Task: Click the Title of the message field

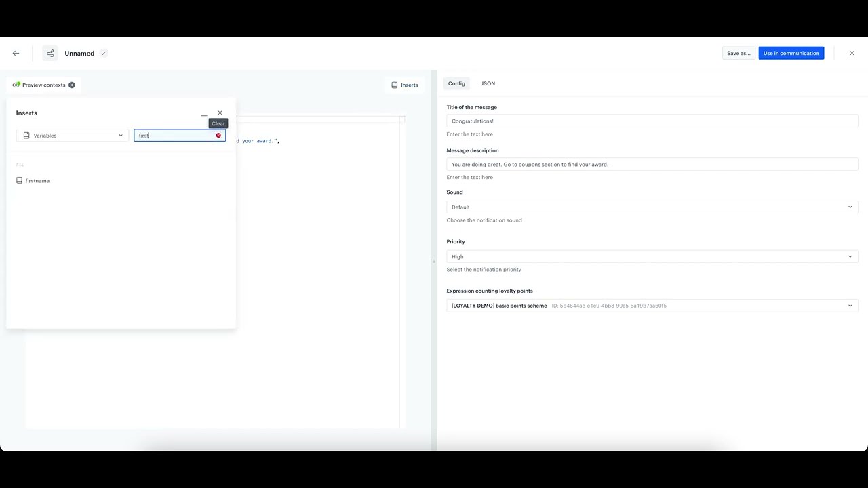Action: [x=652, y=121]
